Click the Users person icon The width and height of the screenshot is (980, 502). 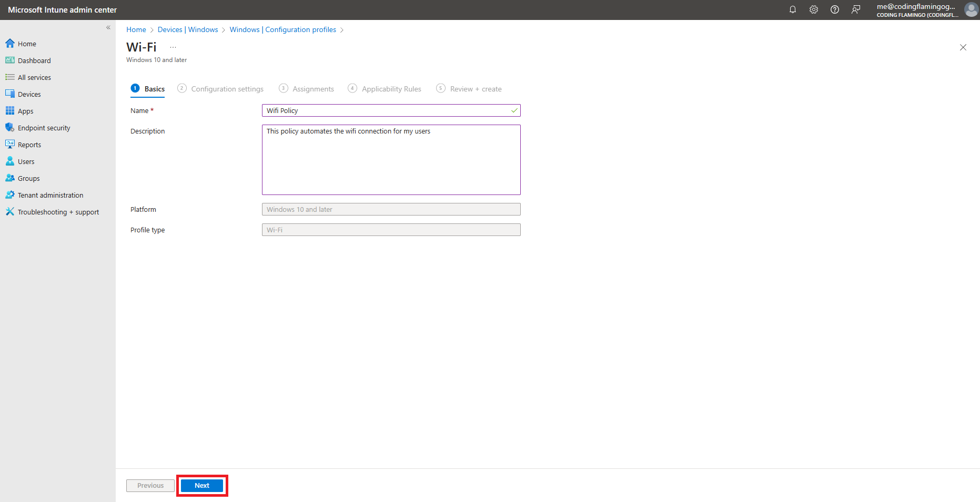tap(10, 161)
